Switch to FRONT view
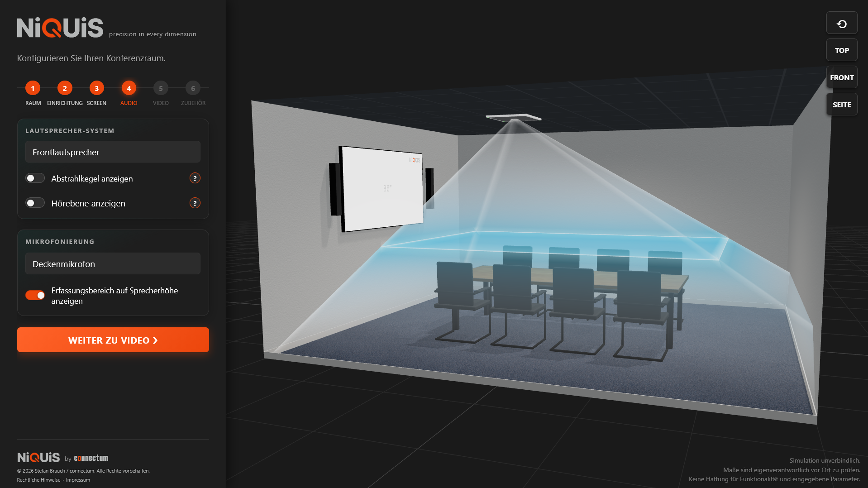The height and width of the screenshot is (488, 868). coord(842,77)
